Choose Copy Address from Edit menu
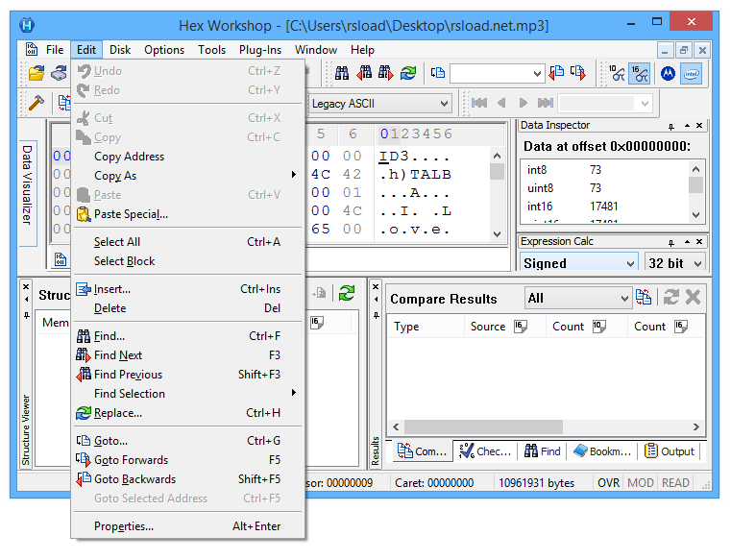 pos(187,157)
